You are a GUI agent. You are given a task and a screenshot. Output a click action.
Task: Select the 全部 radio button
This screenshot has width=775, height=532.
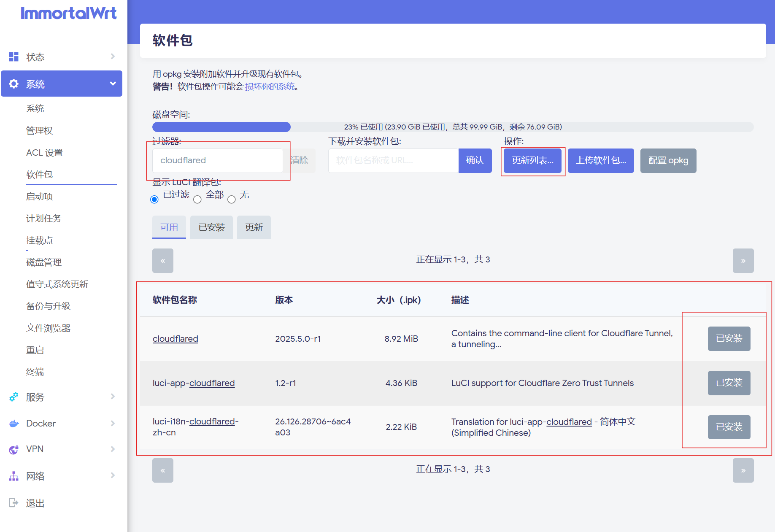[197, 199]
